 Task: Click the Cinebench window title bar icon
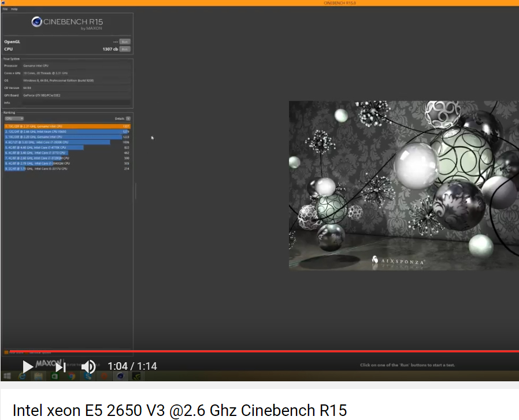click(x=3, y=3)
